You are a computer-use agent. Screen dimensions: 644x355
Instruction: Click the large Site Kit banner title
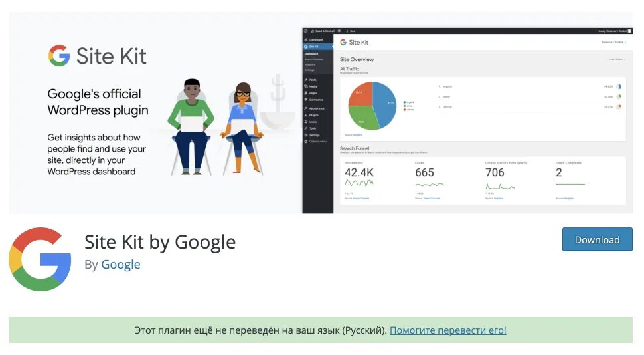click(112, 56)
